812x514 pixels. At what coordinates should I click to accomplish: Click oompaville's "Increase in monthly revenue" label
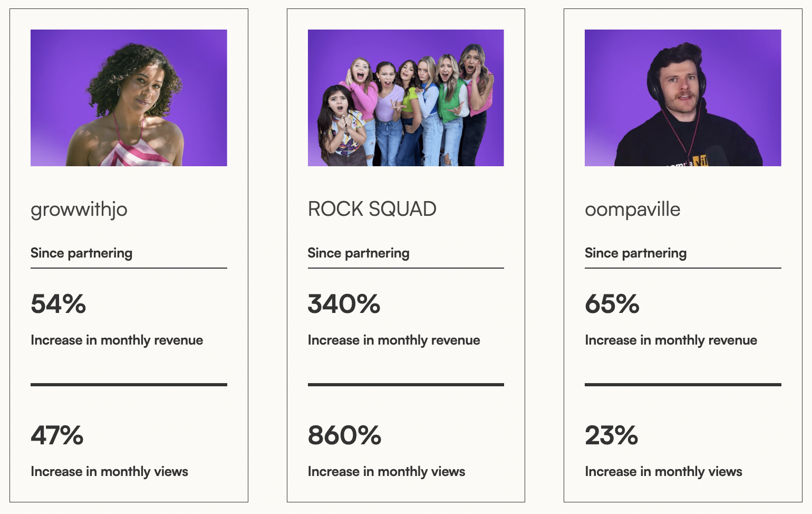[671, 340]
